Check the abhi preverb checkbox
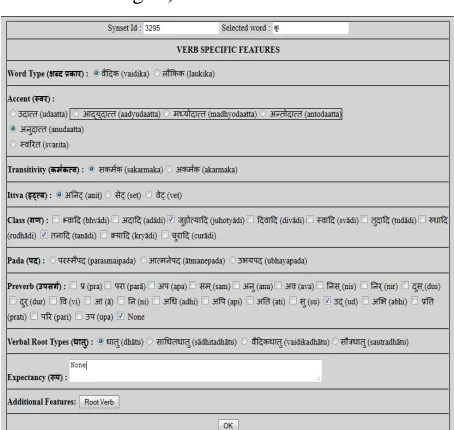The width and height of the screenshot is (454, 430). [x=365, y=301]
